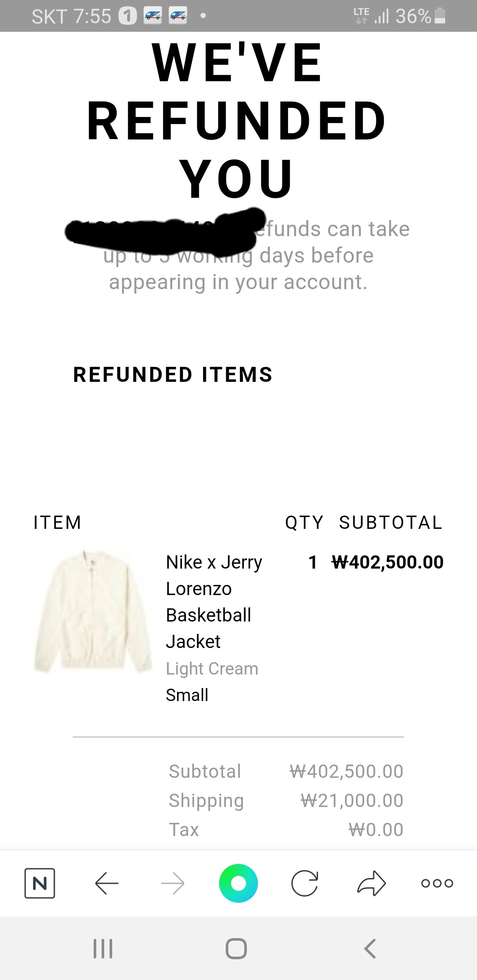Viewport: 477px width, 980px height.
Task: Tap the Android system back chevron
Action: (x=370, y=948)
